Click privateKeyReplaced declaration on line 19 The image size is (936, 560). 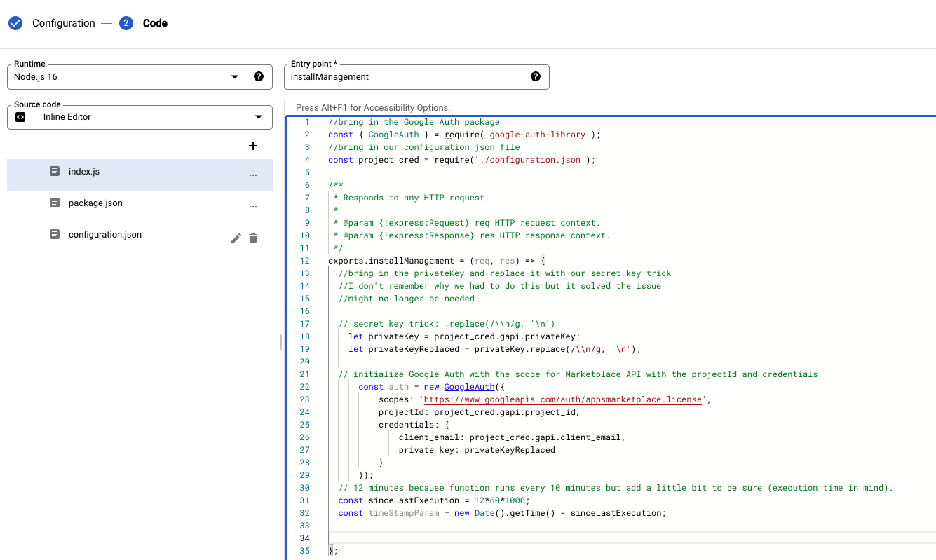[414, 349]
